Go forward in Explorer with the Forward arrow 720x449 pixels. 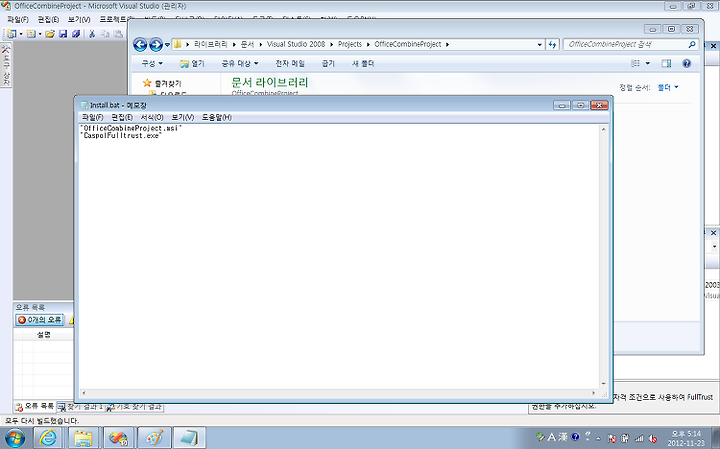156,45
